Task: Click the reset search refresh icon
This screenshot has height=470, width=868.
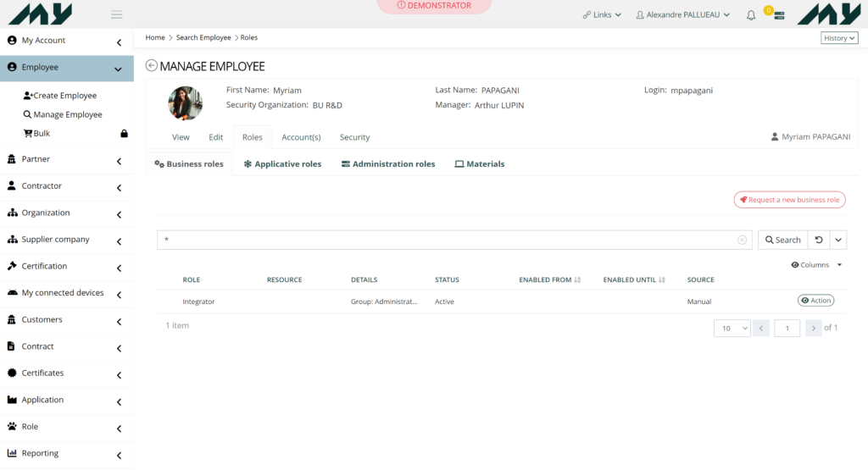Action: 819,241
